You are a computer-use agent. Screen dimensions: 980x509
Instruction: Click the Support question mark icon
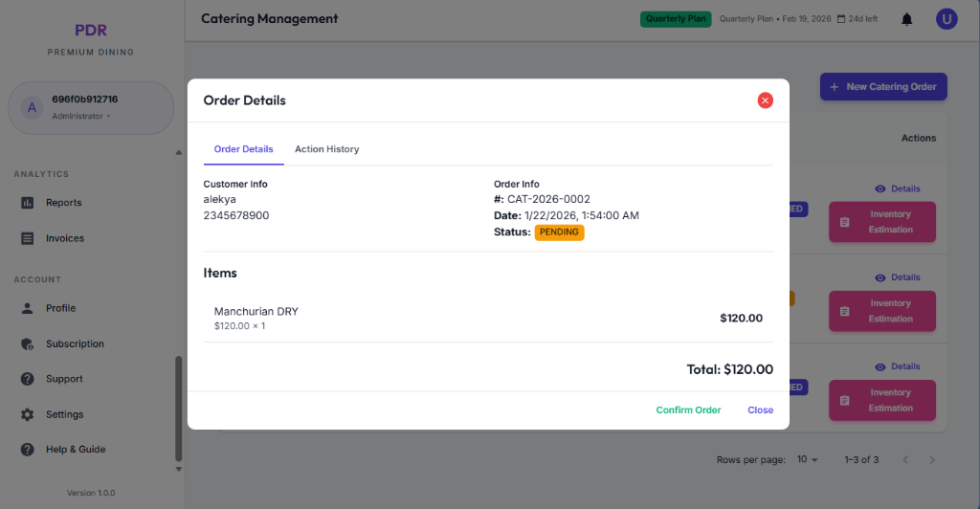(x=27, y=379)
